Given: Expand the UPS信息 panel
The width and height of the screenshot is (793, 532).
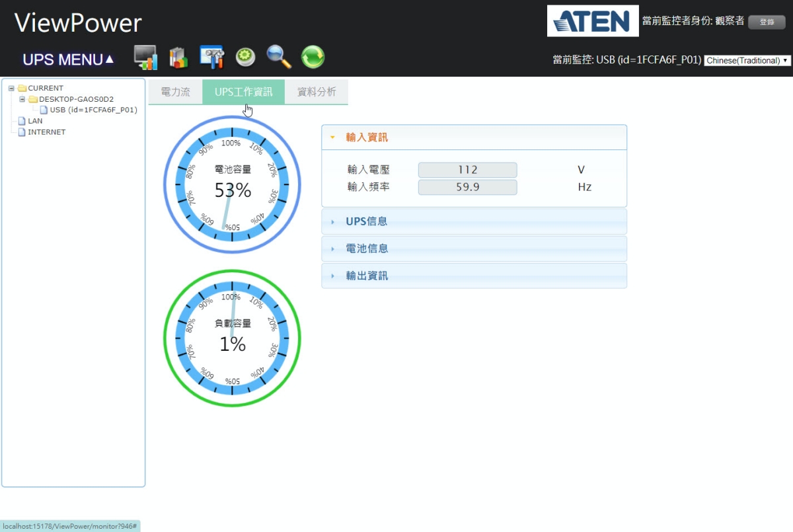Looking at the screenshot, I should (x=474, y=221).
